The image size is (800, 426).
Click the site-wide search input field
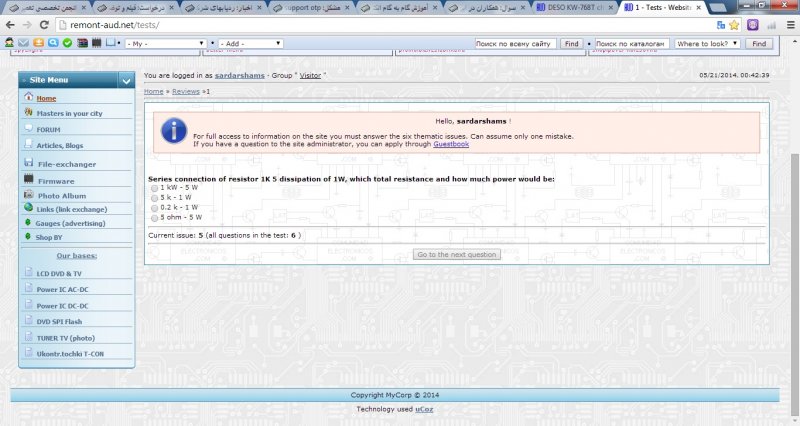515,44
